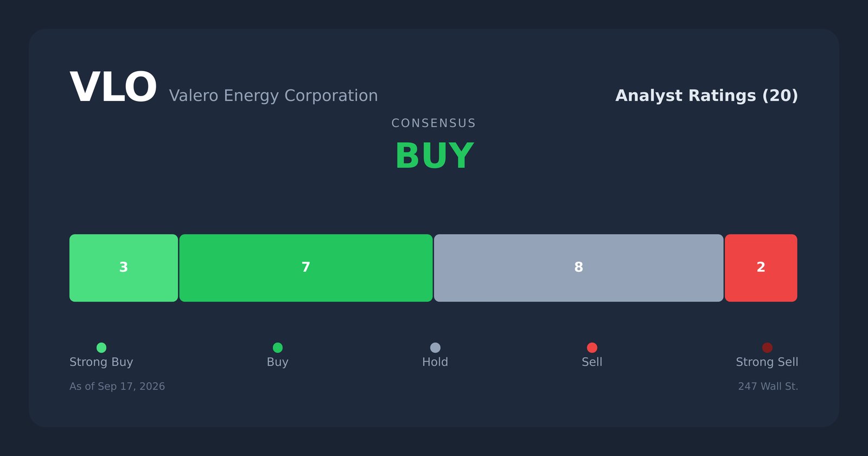Click the Strong Sell legend label
Screen dimensions: 868x456
[x=767, y=362]
